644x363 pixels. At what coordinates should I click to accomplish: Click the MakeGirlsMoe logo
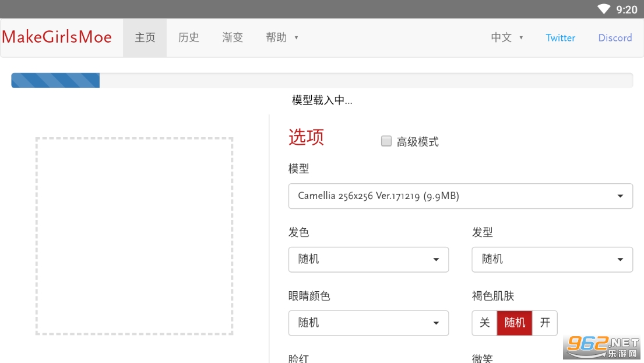coord(57,37)
